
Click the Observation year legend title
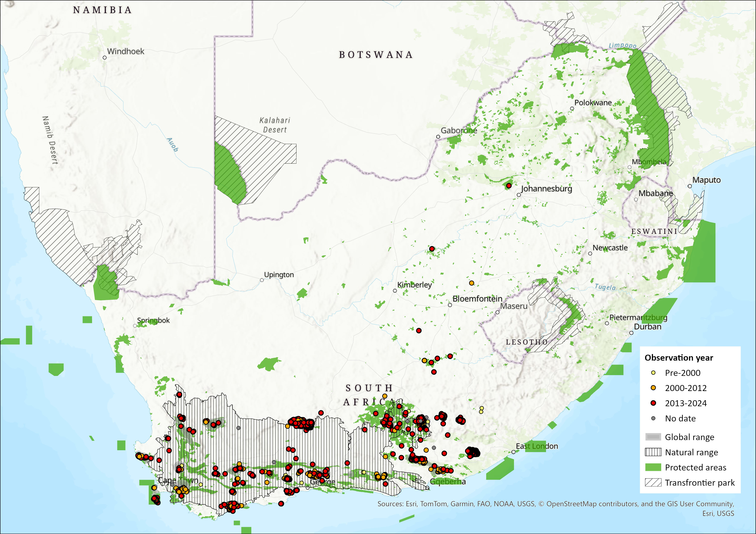click(x=679, y=358)
